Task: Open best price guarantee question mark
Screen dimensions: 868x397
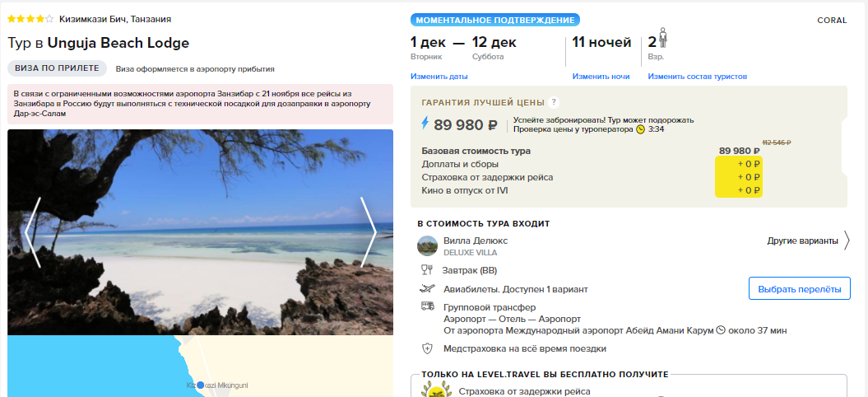Action: click(553, 102)
